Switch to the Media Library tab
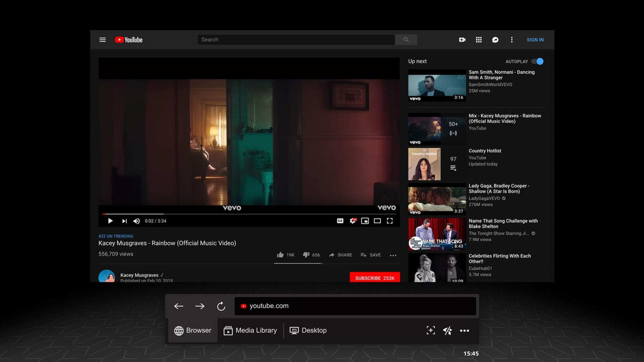This screenshot has width=644, height=362. [x=250, y=330]
